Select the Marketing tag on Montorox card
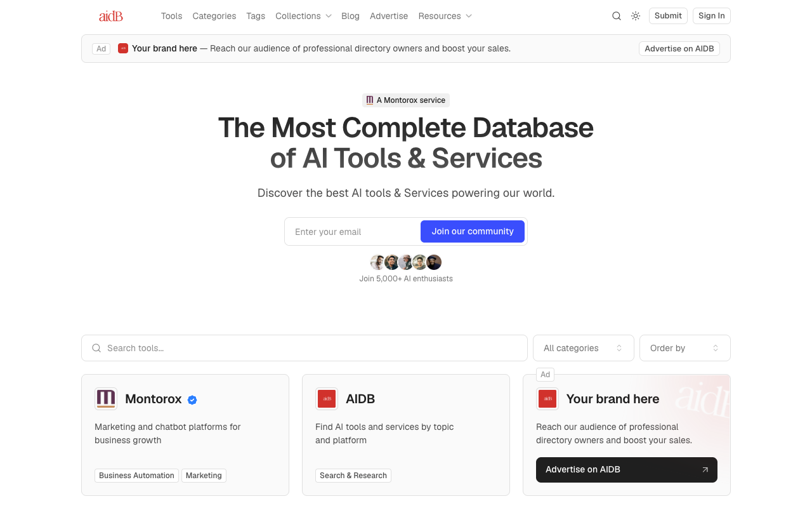The width and height of the screenshot is (812, 508). pyautogui.click(x=204, y=476)
